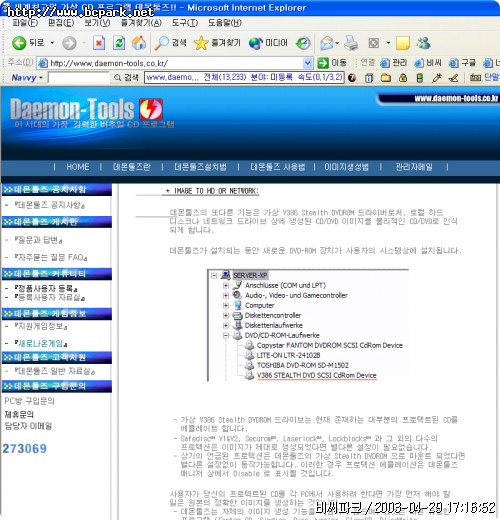This screenshot has height=520, width=500.
Task: Click the yellow note icon in toolbar
Action: coord(403,43)
